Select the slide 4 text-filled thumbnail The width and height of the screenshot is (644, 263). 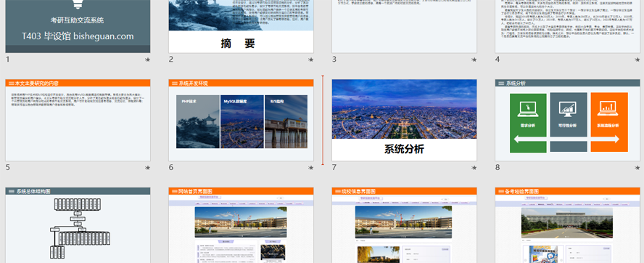(568, 26)
